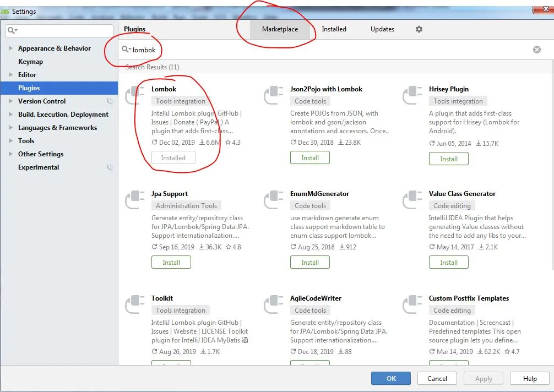Click the 4.3 star rating of Lombok

pyautogui.click(x=233, y=143)
